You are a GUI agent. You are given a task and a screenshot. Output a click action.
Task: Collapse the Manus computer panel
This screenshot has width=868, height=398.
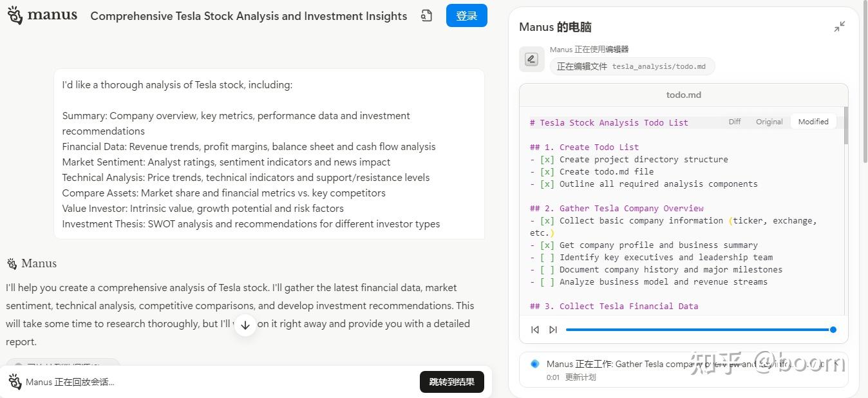[839, 26]
